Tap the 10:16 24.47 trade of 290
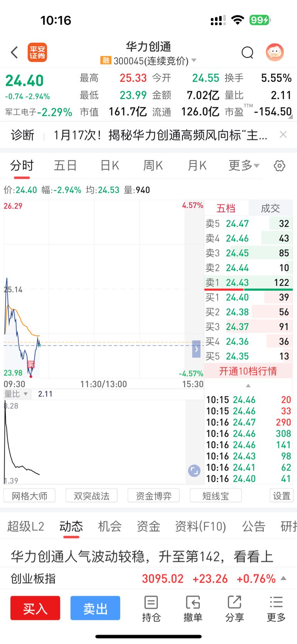 248,422
